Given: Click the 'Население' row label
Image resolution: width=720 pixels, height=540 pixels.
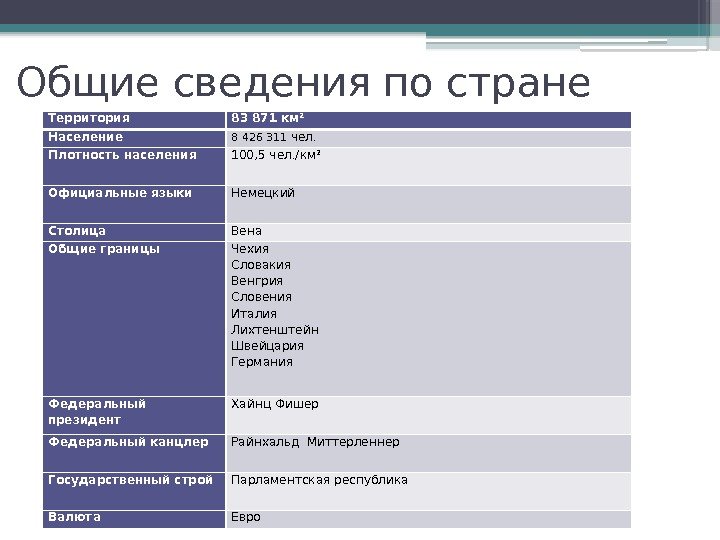Looking at the screenshot, I should click(x=134, y=139).
